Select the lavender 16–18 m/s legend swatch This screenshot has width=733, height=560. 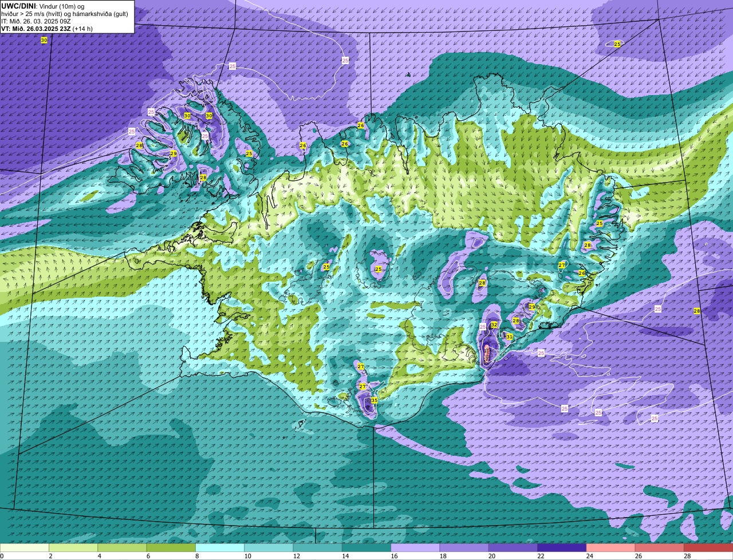[x=415, y=547]
